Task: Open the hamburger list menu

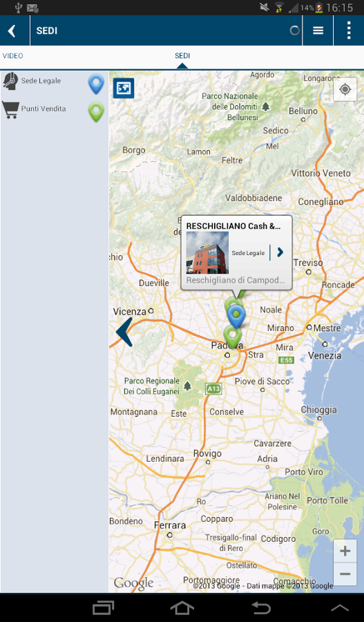Action: coord(318,30)
